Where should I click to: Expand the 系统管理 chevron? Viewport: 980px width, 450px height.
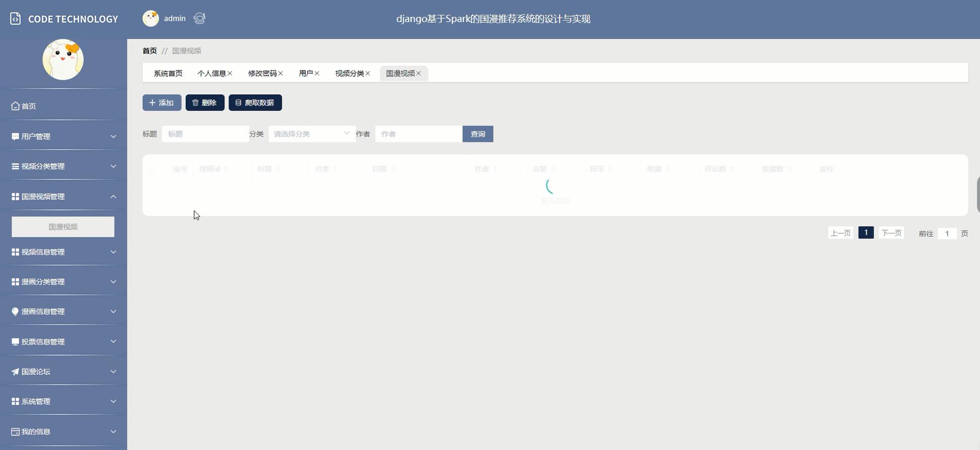click(113, 402)
